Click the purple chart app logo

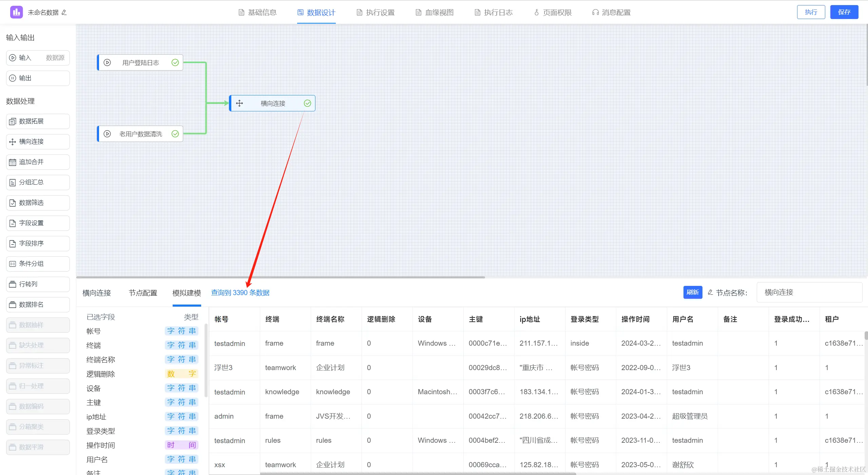pyautogui.click(x=16, y=12)
